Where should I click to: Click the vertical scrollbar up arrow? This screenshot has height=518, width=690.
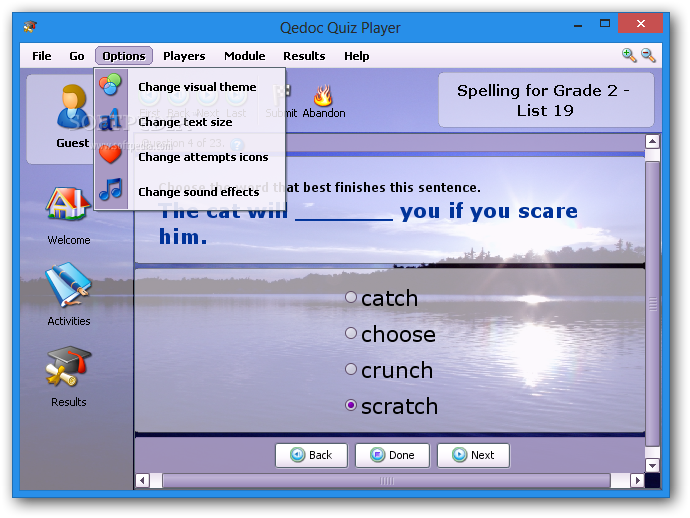click(x=652, y=142)
